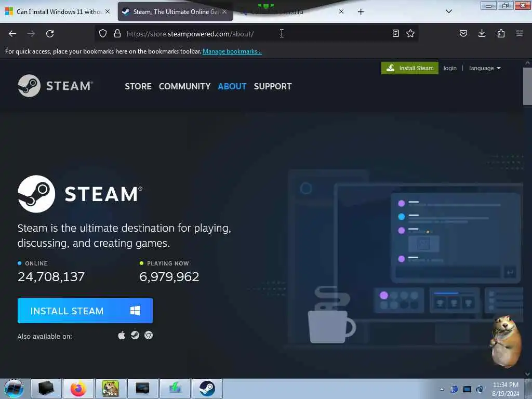
Task: Open the green arrow taskbar app
Action: (x=175, y=389)
